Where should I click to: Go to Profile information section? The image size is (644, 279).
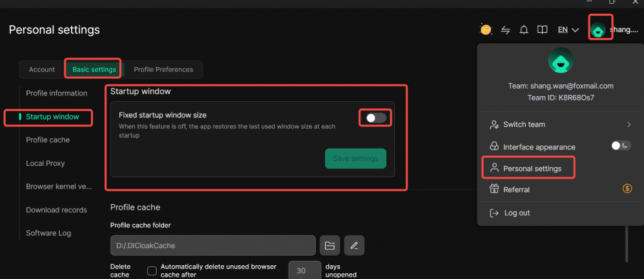coord(57,93)
